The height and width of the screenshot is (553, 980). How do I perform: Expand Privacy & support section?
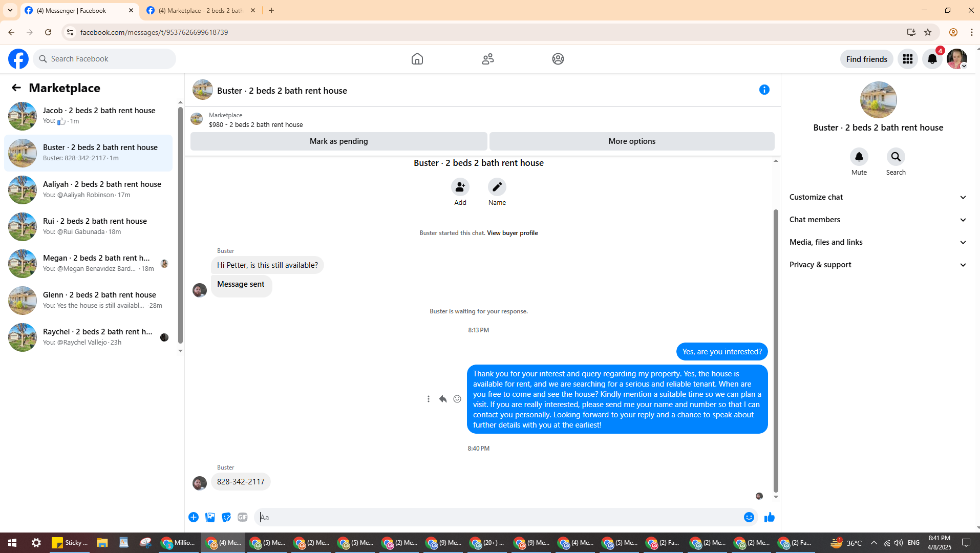[878, 265]
